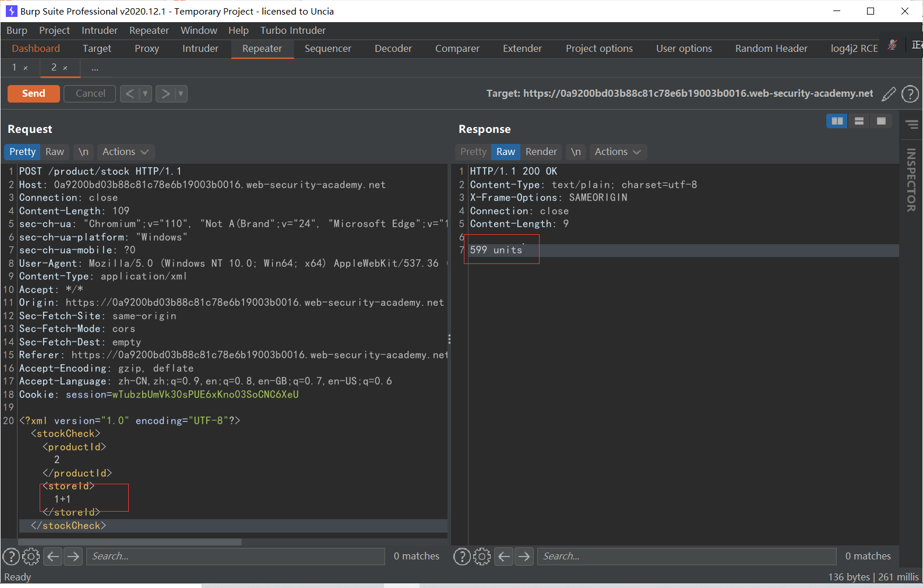This screenshot has width=923, height=588.
Task: Close Repeater sub-tab 2
Action: [x=65, y=68]
